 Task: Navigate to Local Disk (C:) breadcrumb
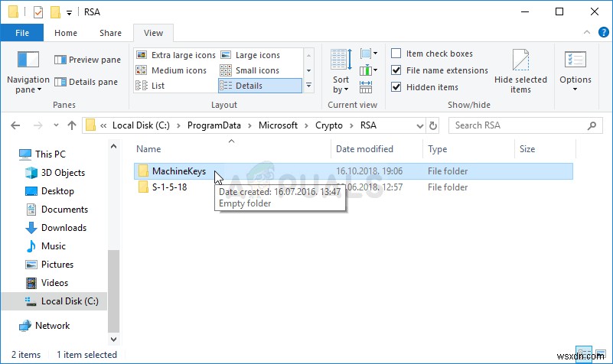point(141,125)
